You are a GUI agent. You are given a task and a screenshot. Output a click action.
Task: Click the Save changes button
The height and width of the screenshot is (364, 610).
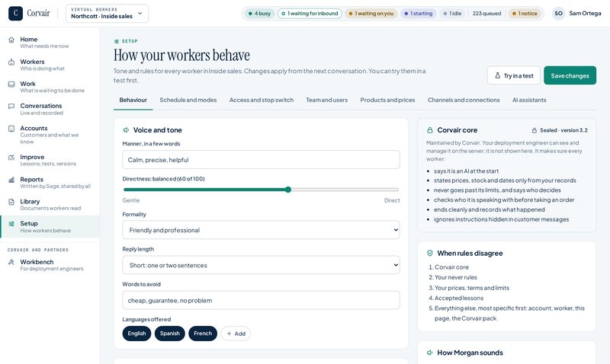click(x=570, y=75)
